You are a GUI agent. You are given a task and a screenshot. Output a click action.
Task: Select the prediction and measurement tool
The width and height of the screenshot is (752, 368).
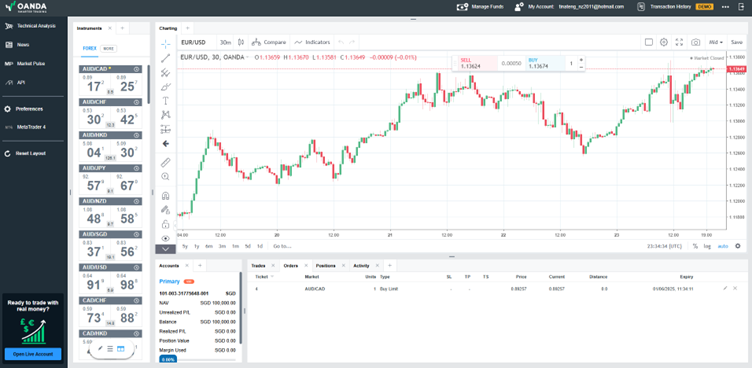tap(165, 129)
